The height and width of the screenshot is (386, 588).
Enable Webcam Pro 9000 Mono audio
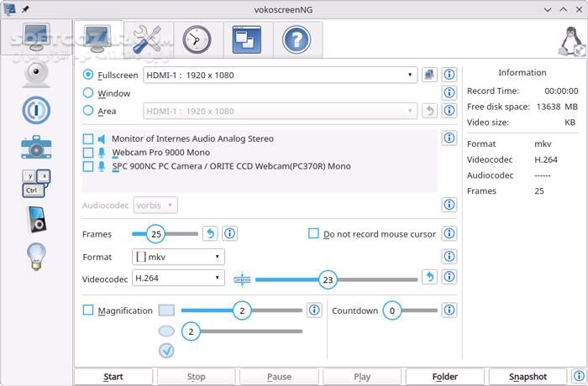click(87, 153)
